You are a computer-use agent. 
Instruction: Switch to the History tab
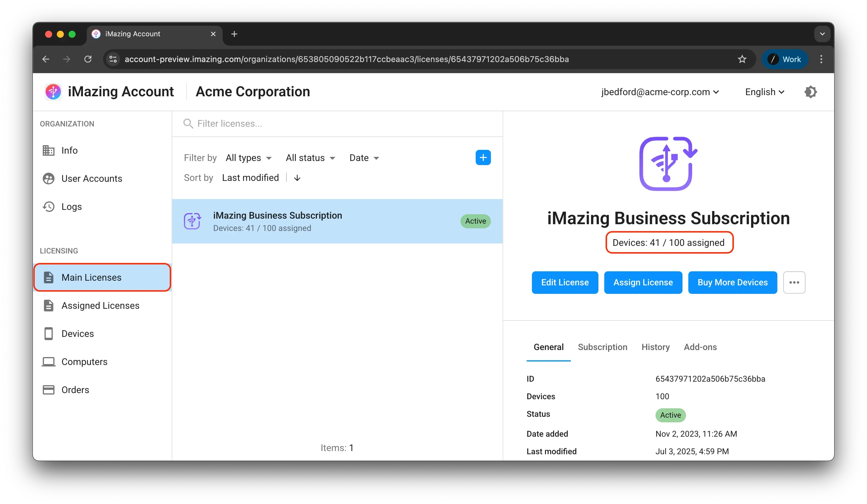coord(655,347)
